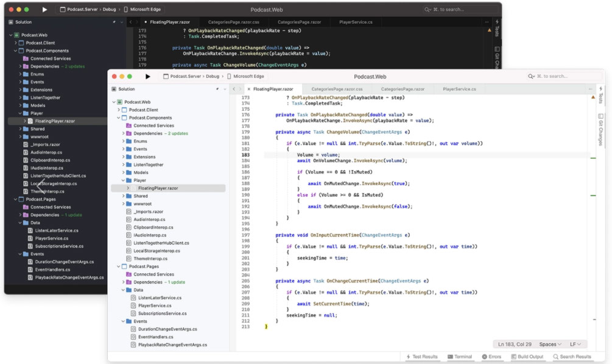This screenshot has height=364, width=612.
Task: Click the search magnifier in the light window toolbar
Action: pyautogui.click(x=531, y=77)
